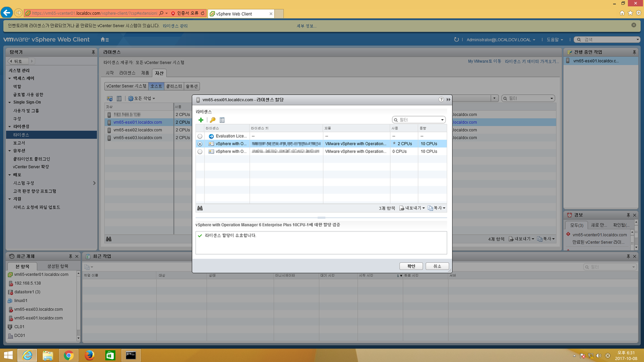Click the double-arrow icon in dialog header

[448, 99]
